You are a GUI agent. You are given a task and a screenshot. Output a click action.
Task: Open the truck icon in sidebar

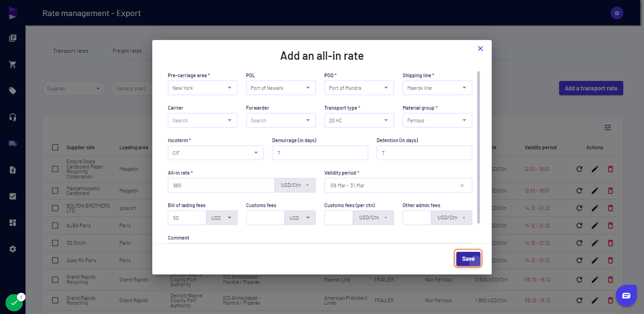click(13, 144)
